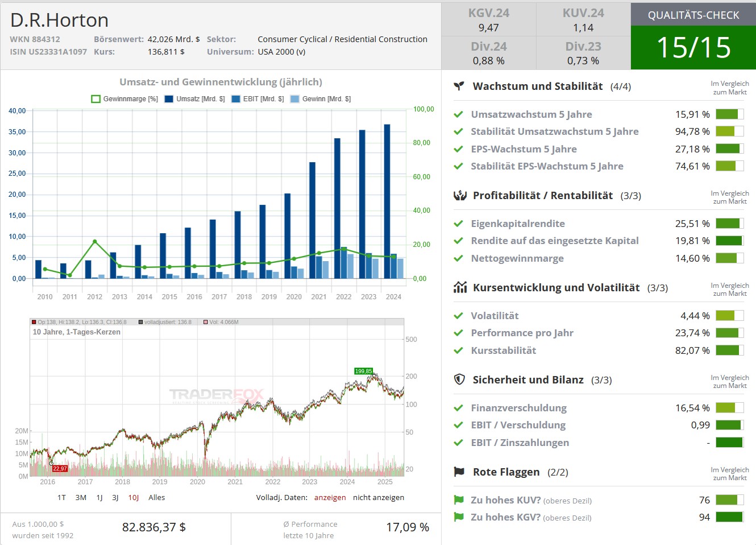Image resolution: width=756 pixels, height=545 pixels.
Task: Click the QUALITÄTS-CHECK 15/15 score box
Action: click(693, 36)
